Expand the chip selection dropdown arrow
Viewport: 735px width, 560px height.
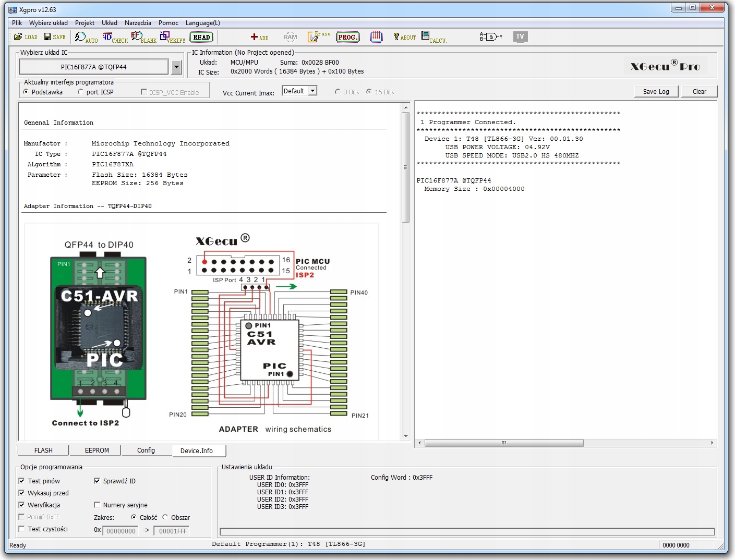pos(176,67)
